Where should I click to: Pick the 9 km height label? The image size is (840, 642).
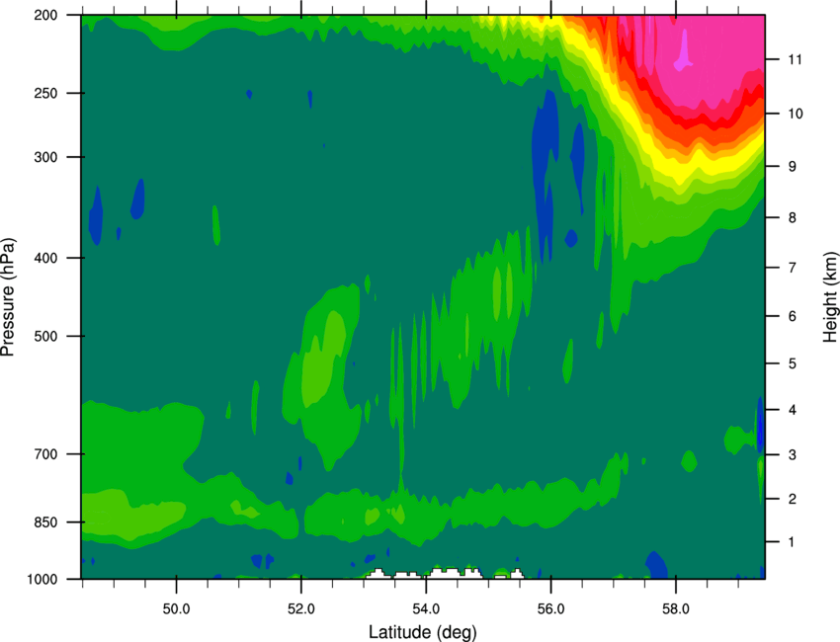[x=792, y=167]
